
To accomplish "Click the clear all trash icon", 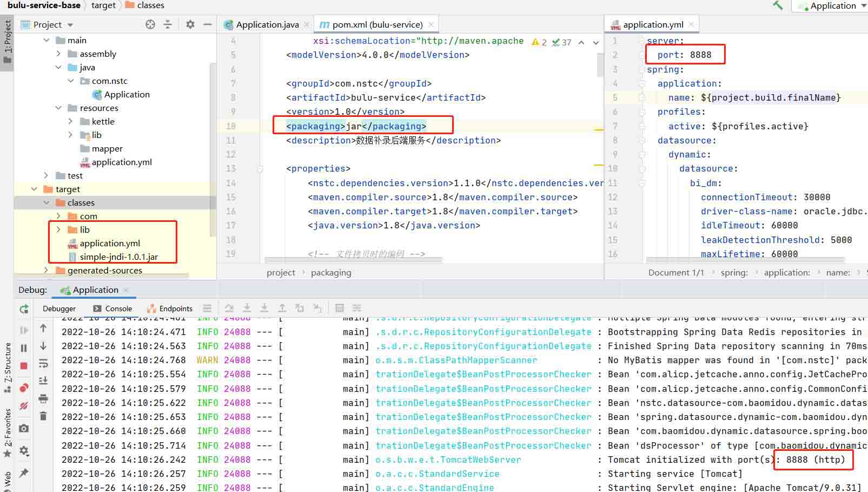I will [43, 416].
